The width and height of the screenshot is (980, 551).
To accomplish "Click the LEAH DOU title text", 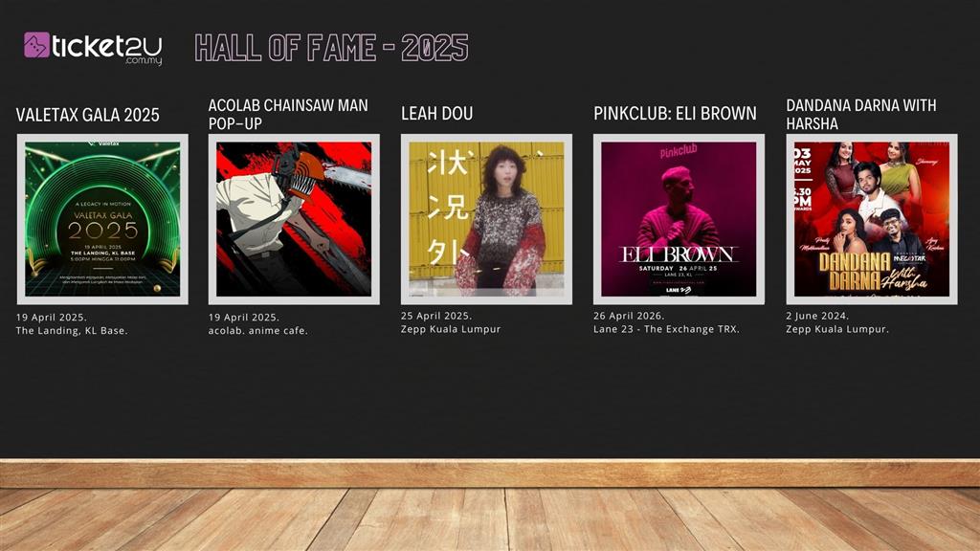I will pos(436,114).
